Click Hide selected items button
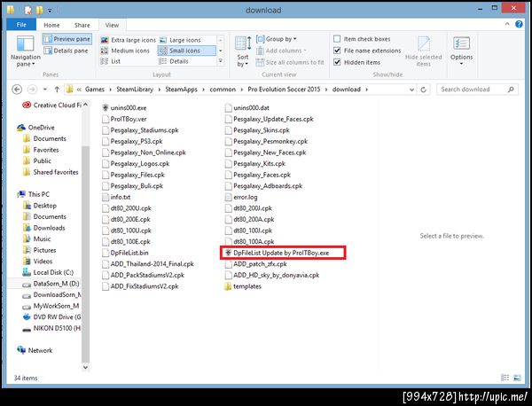This screenshot has height=406, width=532. [424, 51]
